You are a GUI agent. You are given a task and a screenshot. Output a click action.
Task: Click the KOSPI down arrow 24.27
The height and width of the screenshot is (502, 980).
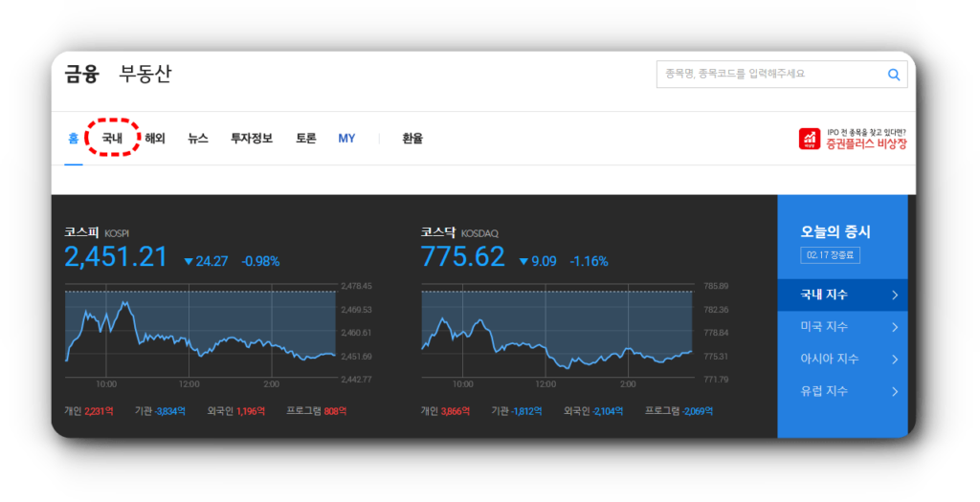[x=206, y=262]
